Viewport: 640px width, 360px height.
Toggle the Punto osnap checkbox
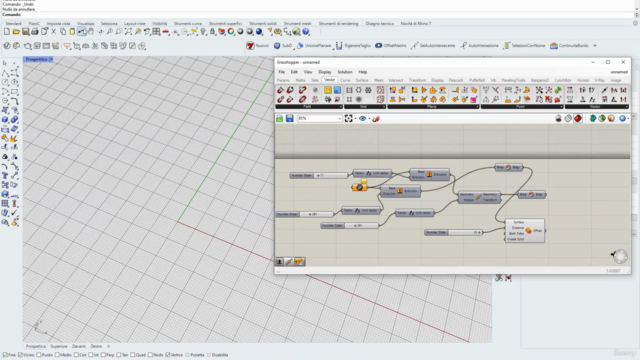point(39,355)
